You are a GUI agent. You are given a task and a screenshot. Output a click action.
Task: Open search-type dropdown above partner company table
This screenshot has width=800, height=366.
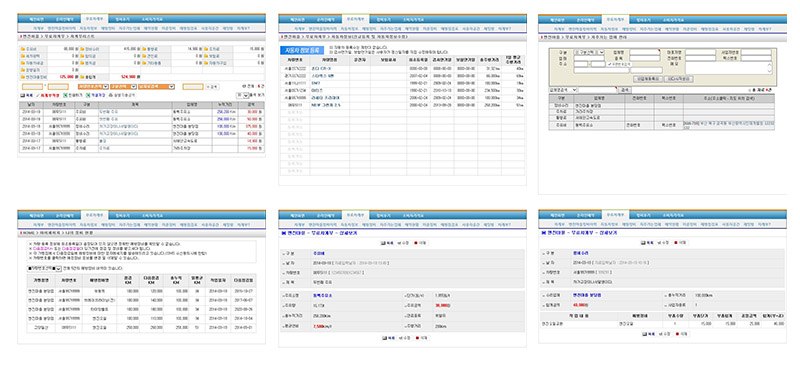coord(563,90)
